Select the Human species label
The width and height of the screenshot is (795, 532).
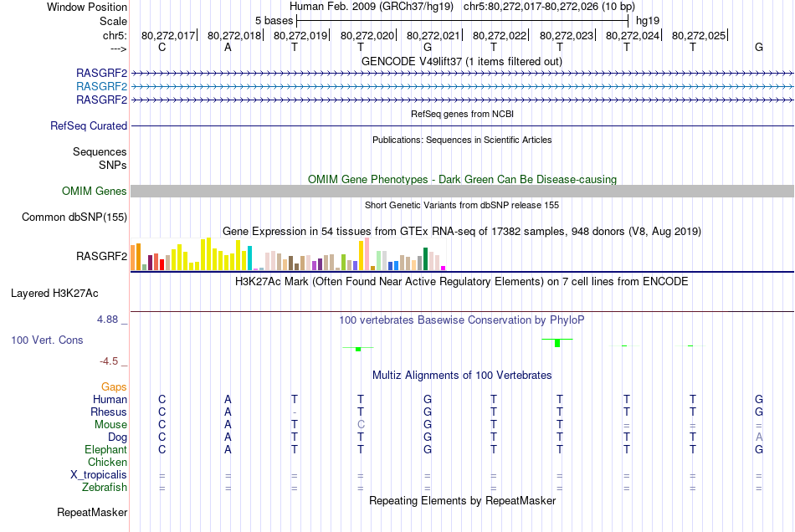[x=110, y=399]
